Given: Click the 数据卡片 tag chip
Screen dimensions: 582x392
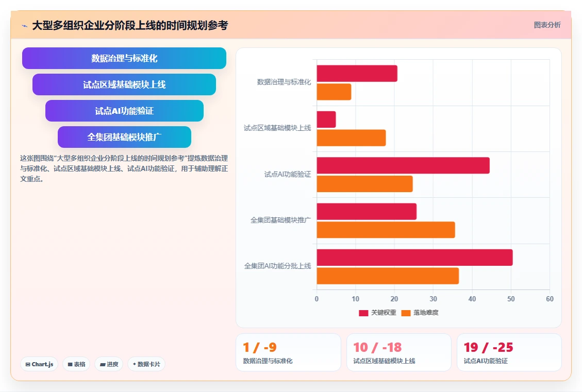Looking at the screenshot, I should (146, 364).
